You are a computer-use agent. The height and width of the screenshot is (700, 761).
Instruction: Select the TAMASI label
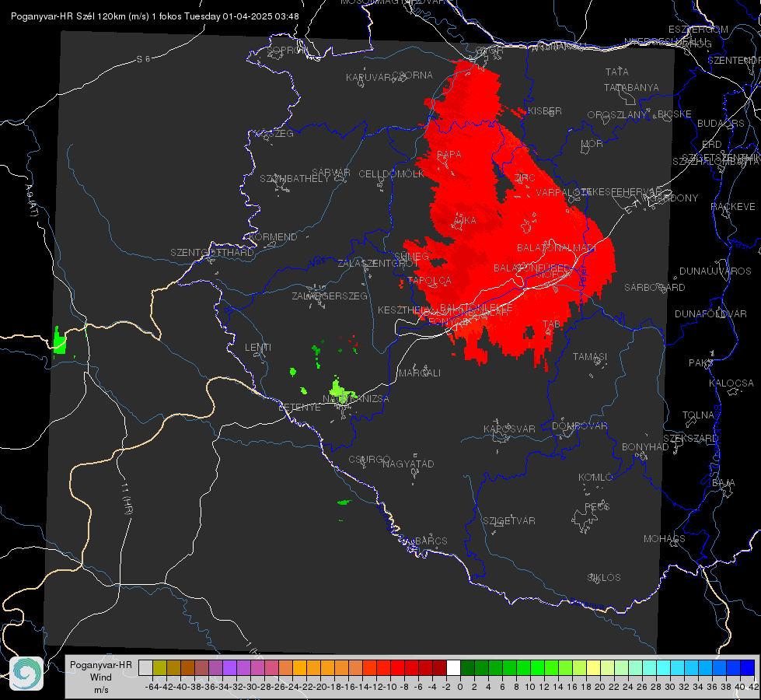(590, 356)
